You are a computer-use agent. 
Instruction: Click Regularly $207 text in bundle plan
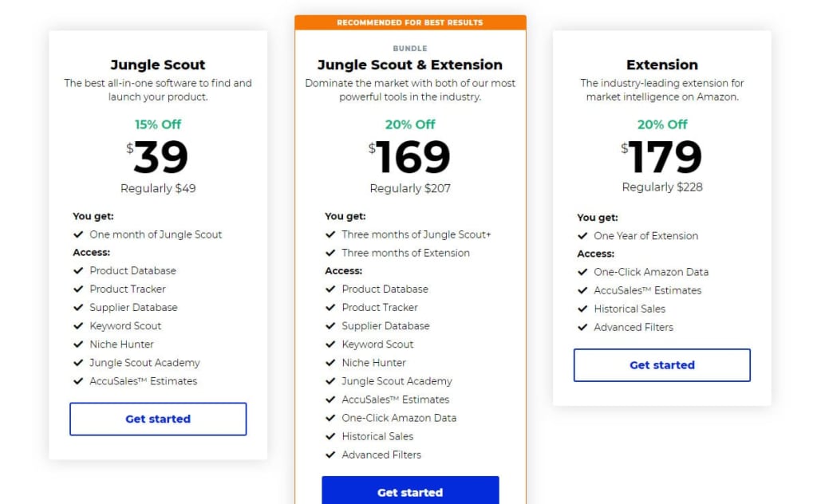[x=410, y=188]
